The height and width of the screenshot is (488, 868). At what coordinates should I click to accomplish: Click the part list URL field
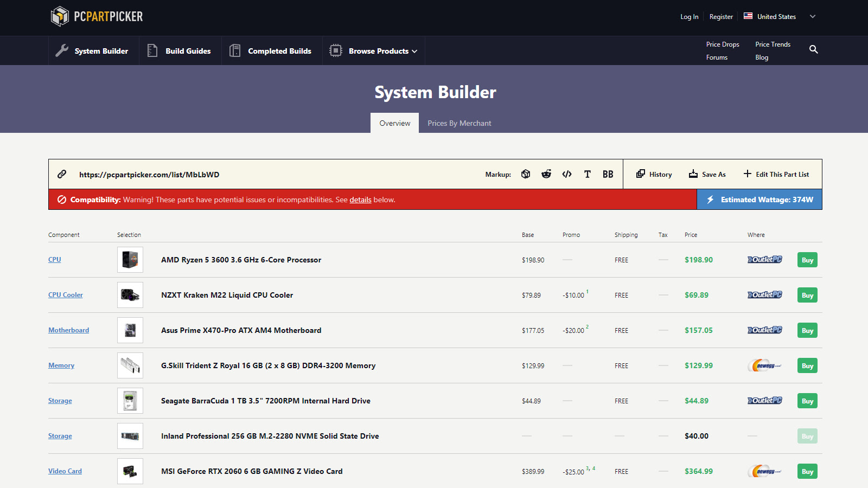pyautogui.click(x=149, y=174)
